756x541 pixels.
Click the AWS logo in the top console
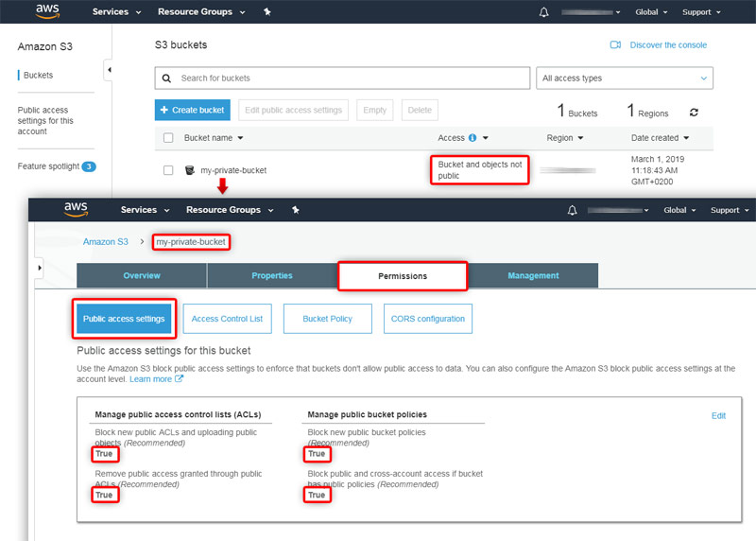pos(48,11)
